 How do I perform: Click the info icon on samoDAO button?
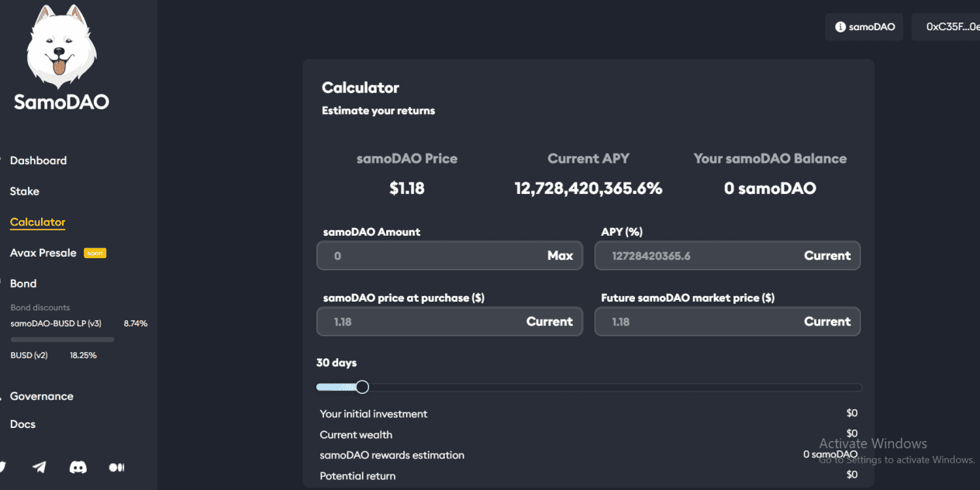coord(840,27)
